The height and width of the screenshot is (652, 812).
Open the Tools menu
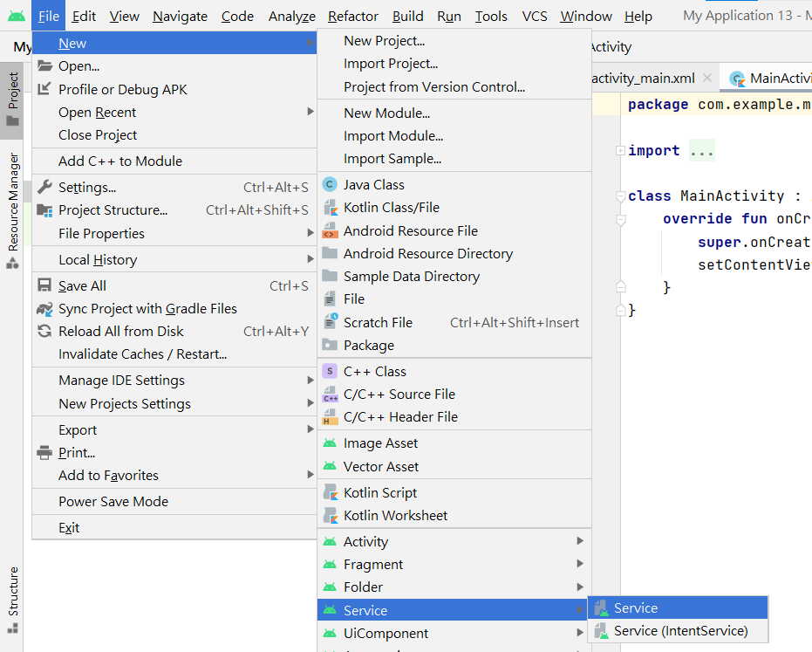click(491, 17)
